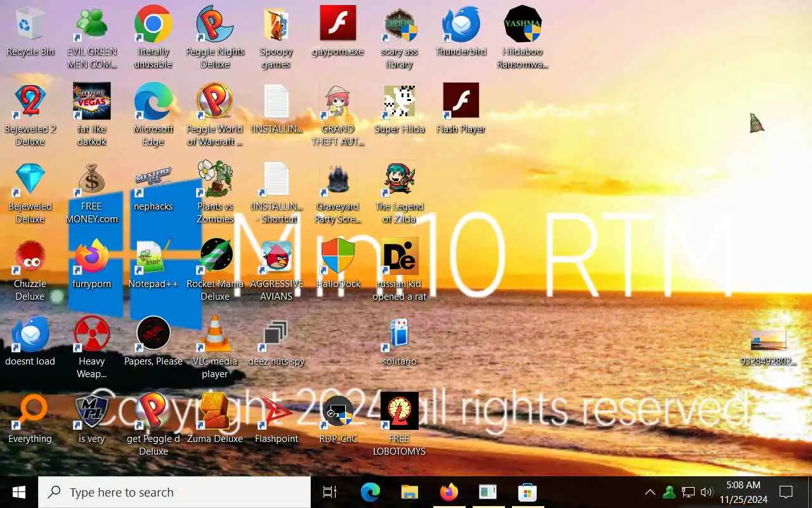The width and height of the screenshot is (812, 508).
Task: Click the 'Type here to search' box
Action: tap(174, 492)
